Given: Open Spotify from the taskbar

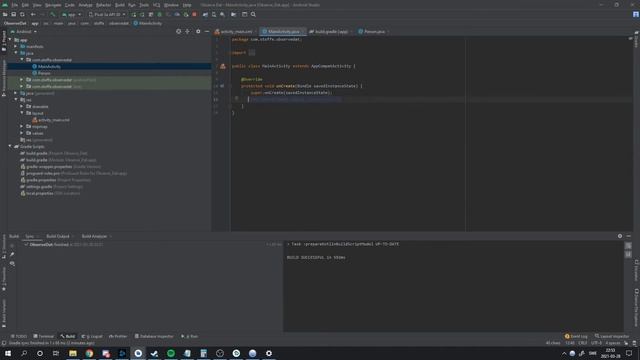Looking at the screenshot, I should (171, 353).
